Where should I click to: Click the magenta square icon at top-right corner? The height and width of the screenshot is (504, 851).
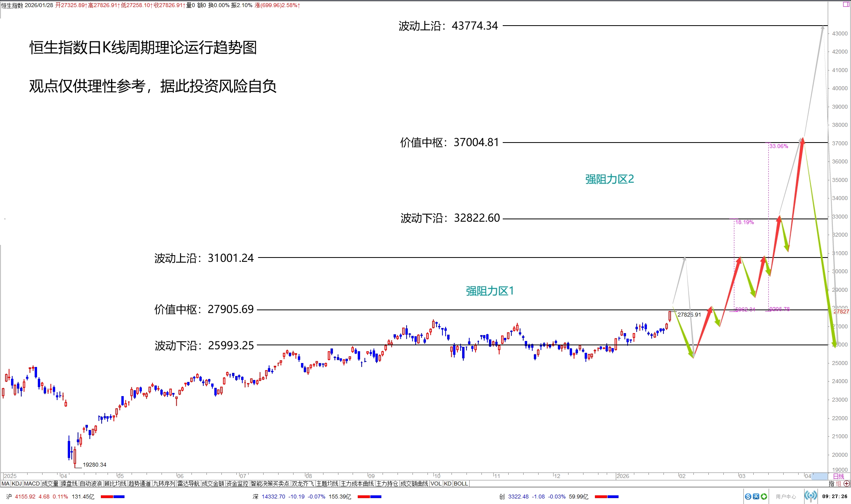(846, 4)
